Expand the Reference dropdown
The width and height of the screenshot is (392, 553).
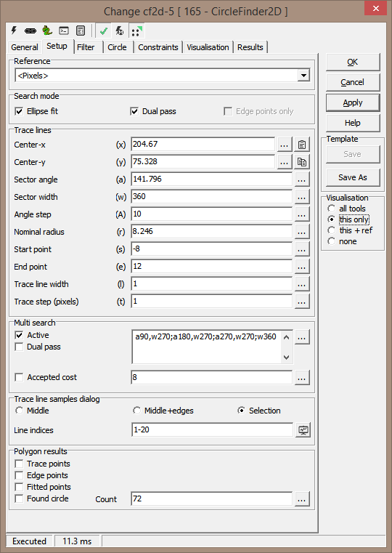303,75
